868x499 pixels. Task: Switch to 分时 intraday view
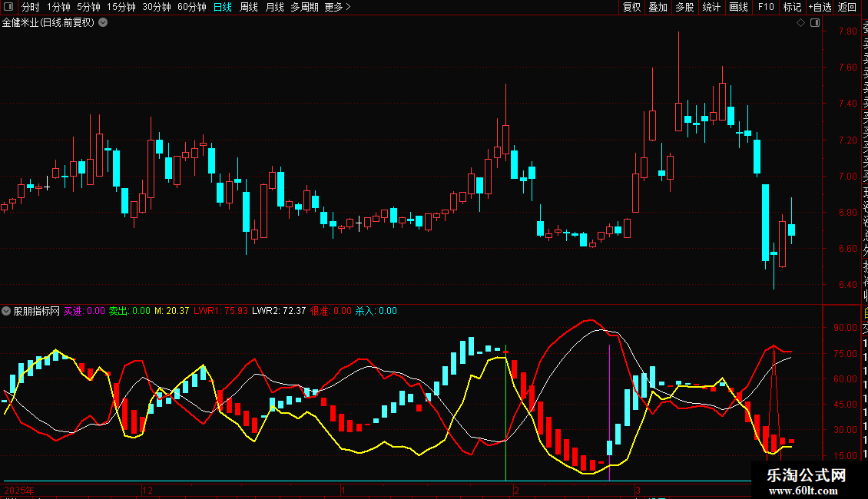[x=31, y=7]
